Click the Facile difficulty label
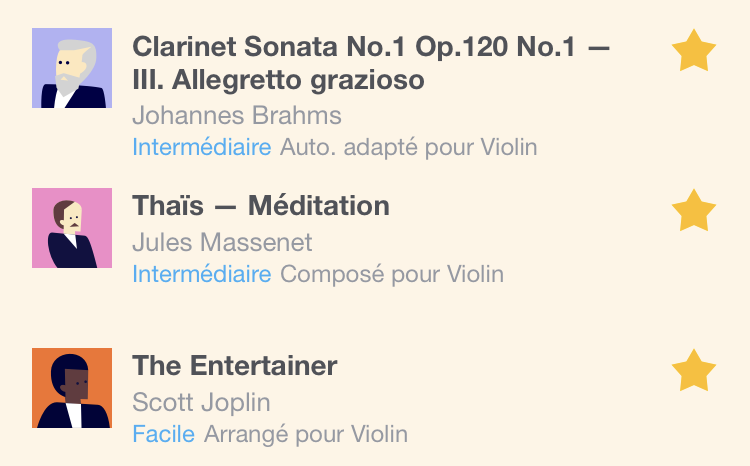This screenshot has height=466, width=750. point(163,434)
